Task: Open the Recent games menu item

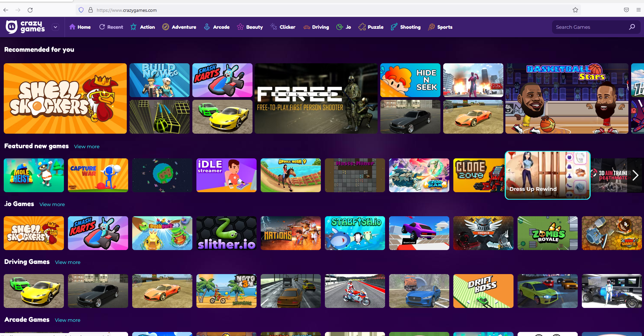Action: tap(111, 27)
